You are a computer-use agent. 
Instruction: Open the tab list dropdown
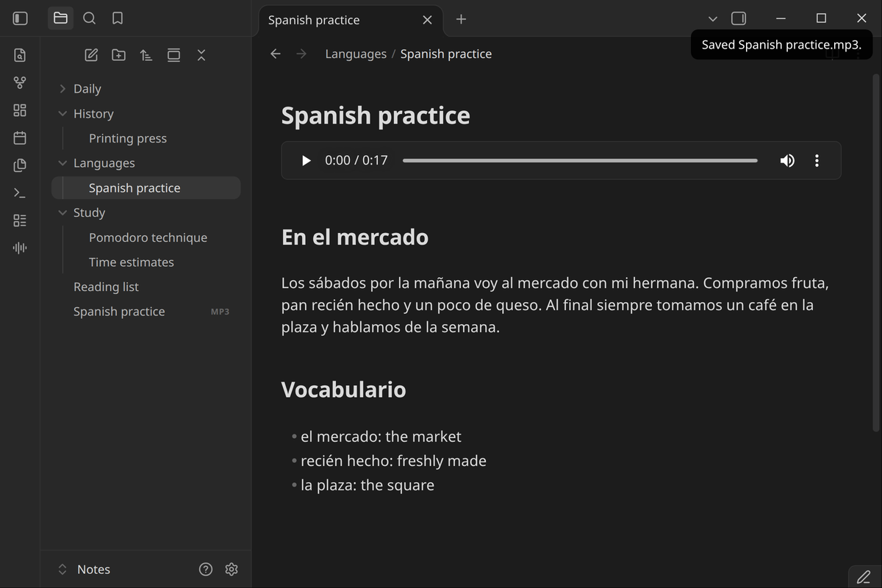712,18
